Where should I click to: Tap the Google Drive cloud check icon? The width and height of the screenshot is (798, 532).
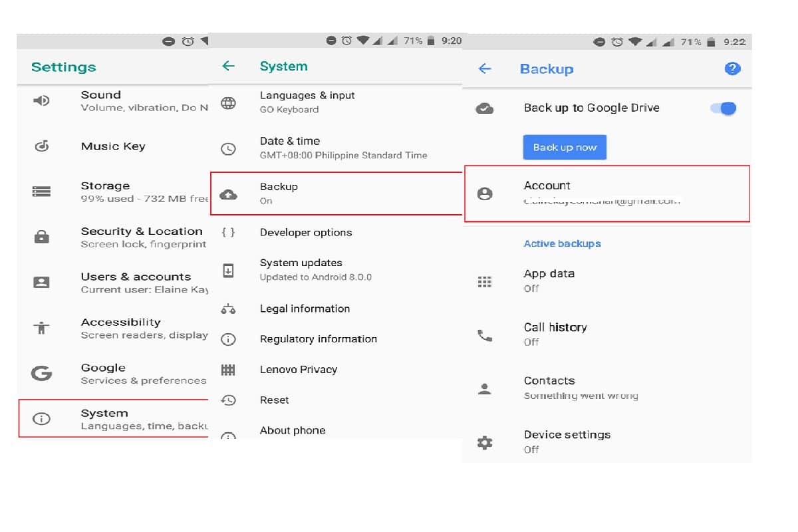coord(485,108)
